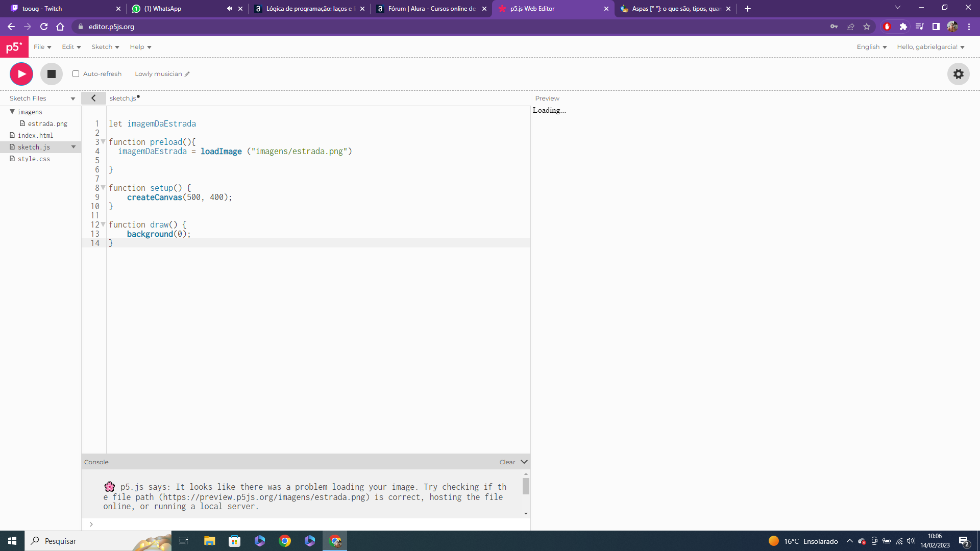Viewport: 980px width, 551px height.
Task: Click the Pesquisar taskbar search box
Action: tap(98, 541)
